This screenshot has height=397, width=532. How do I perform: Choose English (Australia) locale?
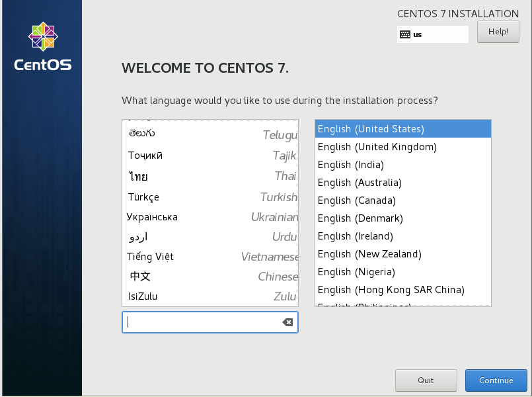tap(402, 183)
